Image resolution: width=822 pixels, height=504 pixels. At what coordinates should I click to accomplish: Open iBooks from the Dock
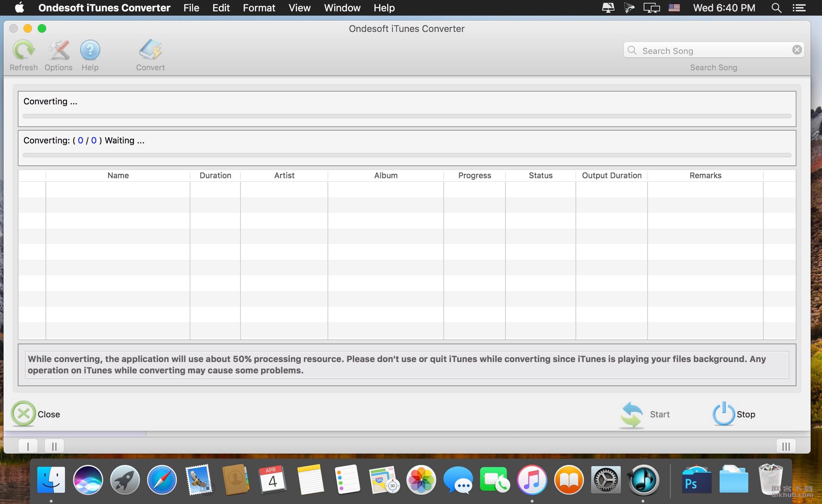tap(569, 480)
